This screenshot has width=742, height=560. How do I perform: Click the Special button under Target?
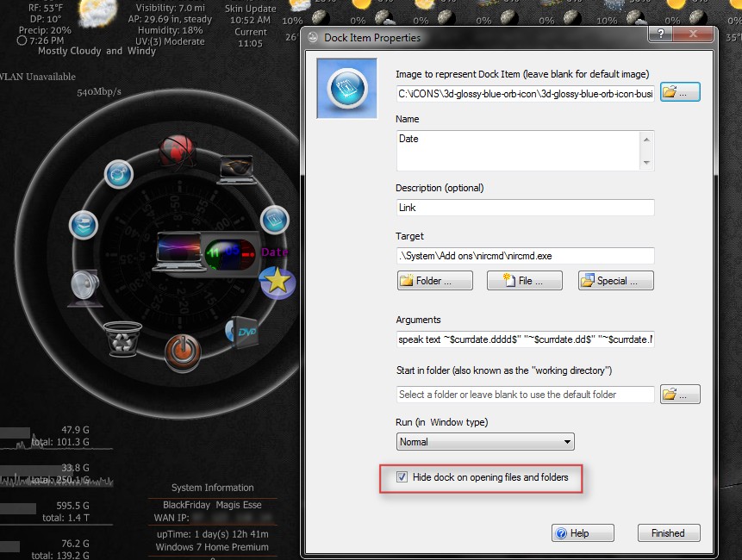coord(615,280)
